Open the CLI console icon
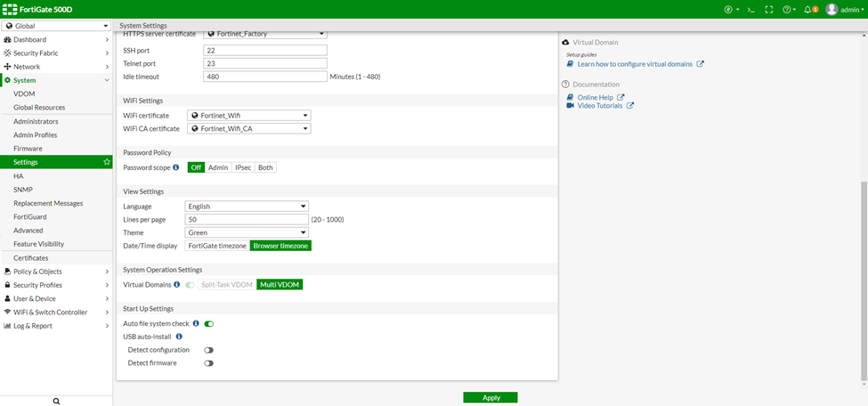The height and width of the screenshot is (406, 868). (x=751, y=10)
